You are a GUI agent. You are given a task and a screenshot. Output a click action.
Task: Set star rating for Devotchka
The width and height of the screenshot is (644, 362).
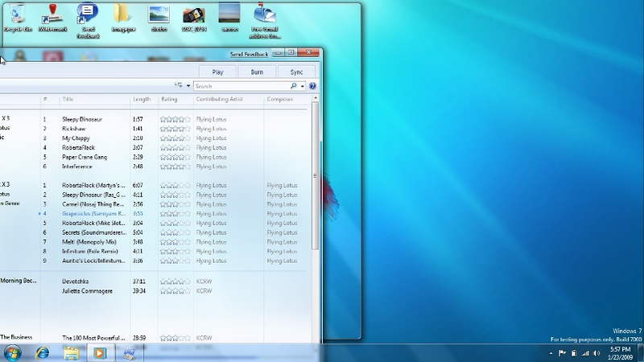point(175,281)
